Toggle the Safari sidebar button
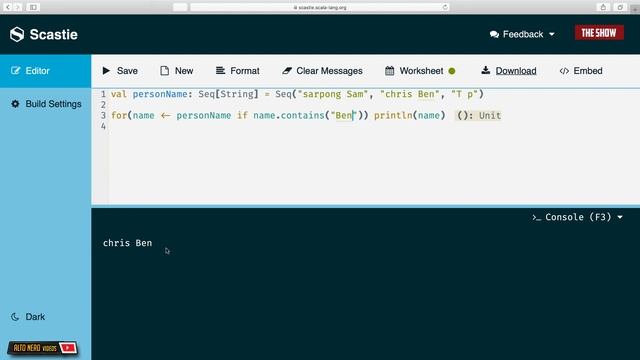This screenshot has width=640, height=360. (x=33, y=7)
